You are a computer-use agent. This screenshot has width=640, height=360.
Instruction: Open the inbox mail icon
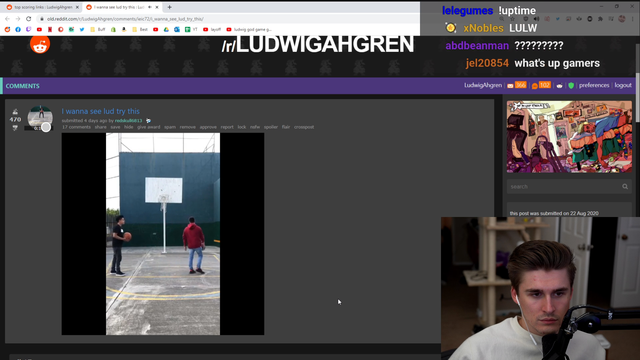(510, 86)
